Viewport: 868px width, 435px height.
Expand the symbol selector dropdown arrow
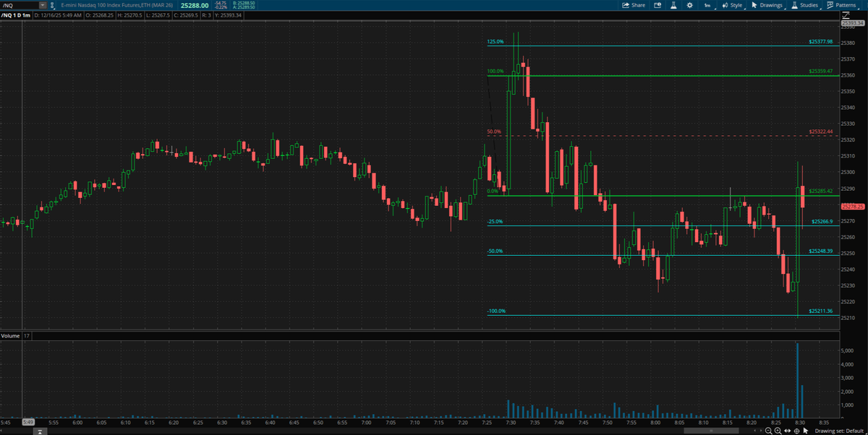pos(43,5)
